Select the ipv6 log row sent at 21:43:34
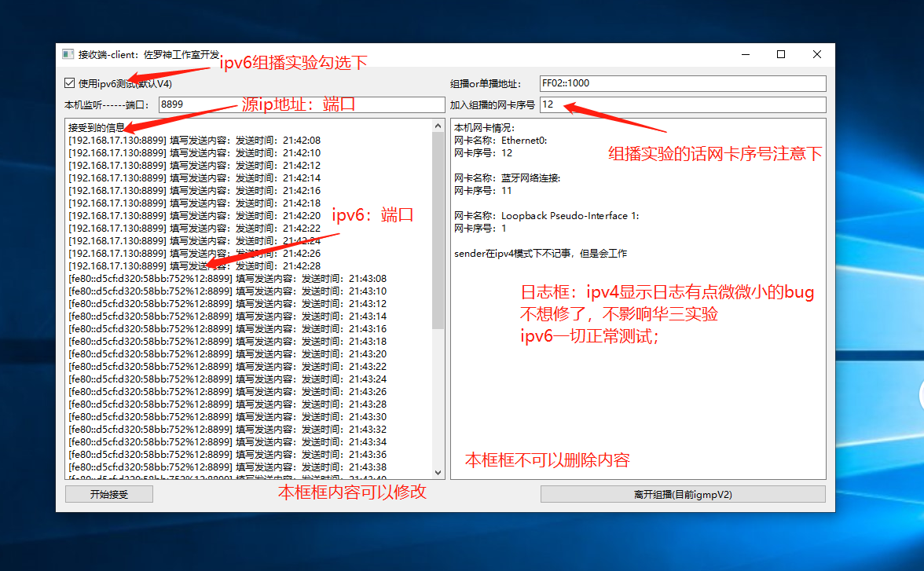The image size is (924, 571). click(x=228, y=442)
